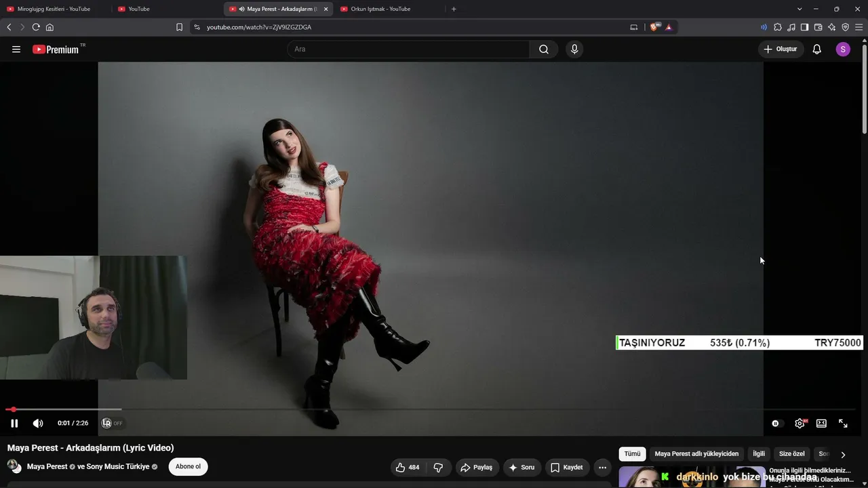The height and width of the screenshot is (488, 868).
Task: Open the install or cast icon in address bar
Action: point(634,27)
